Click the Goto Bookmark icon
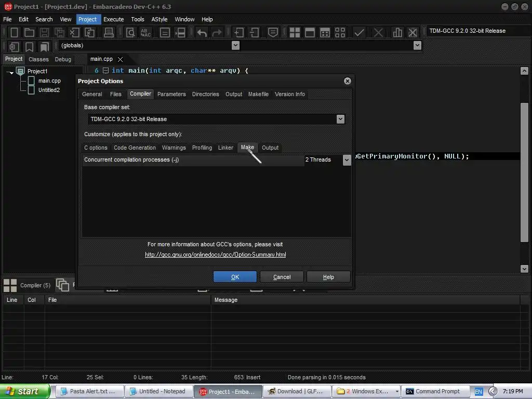 44,46
